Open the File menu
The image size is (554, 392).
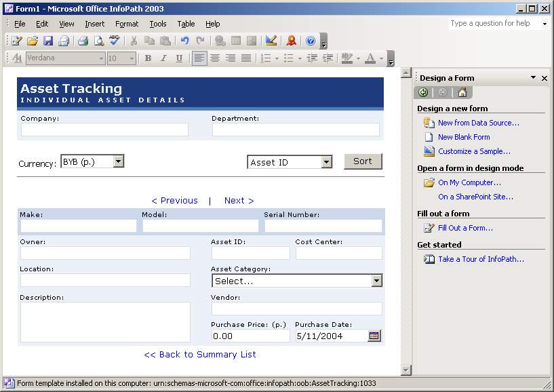pyautogui.click(x=20, y=24)
